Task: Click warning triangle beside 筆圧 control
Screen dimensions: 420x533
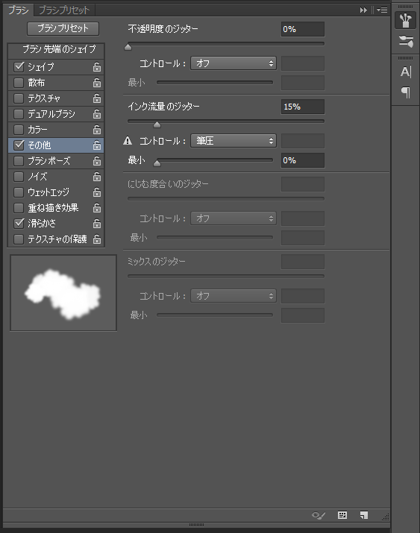Action: pyautogui.click(x=128, y=141)
